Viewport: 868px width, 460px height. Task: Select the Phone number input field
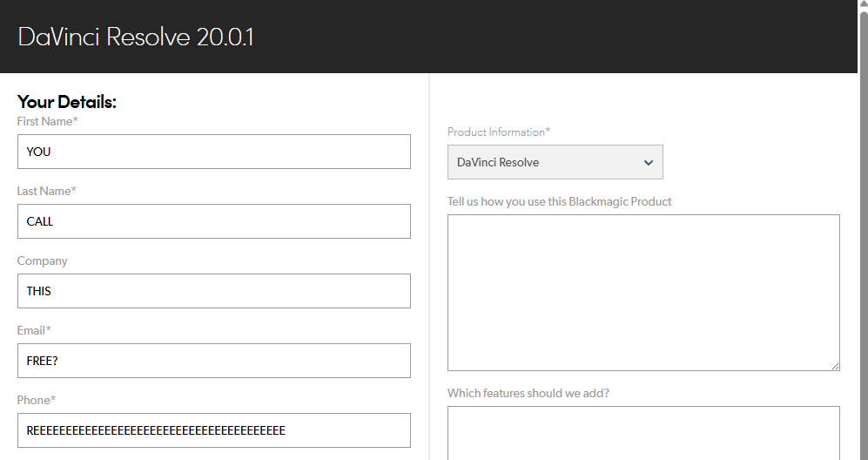pyautogui.click(x=213, y=430)
